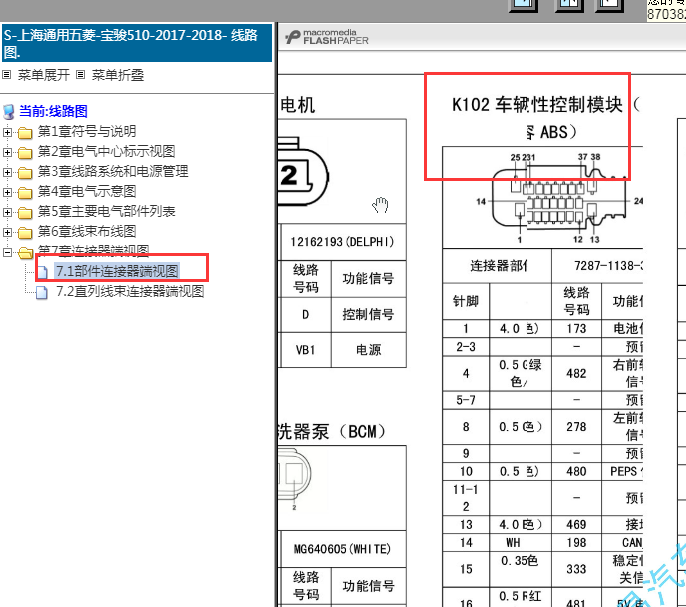Click the document icon beside 7.1部件连接器端视图
Image resolution: width=686 pixels, height=607 pixels.
pos(42,272)
